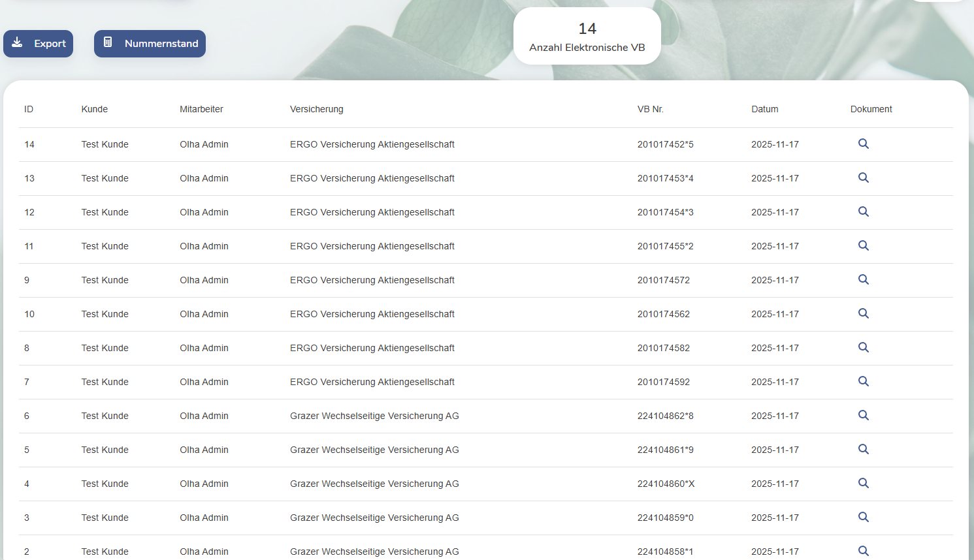This screenshot has width=974, height=560.
Task: Open document preview for ID 14 row
Action: click(x=863, y=144)
